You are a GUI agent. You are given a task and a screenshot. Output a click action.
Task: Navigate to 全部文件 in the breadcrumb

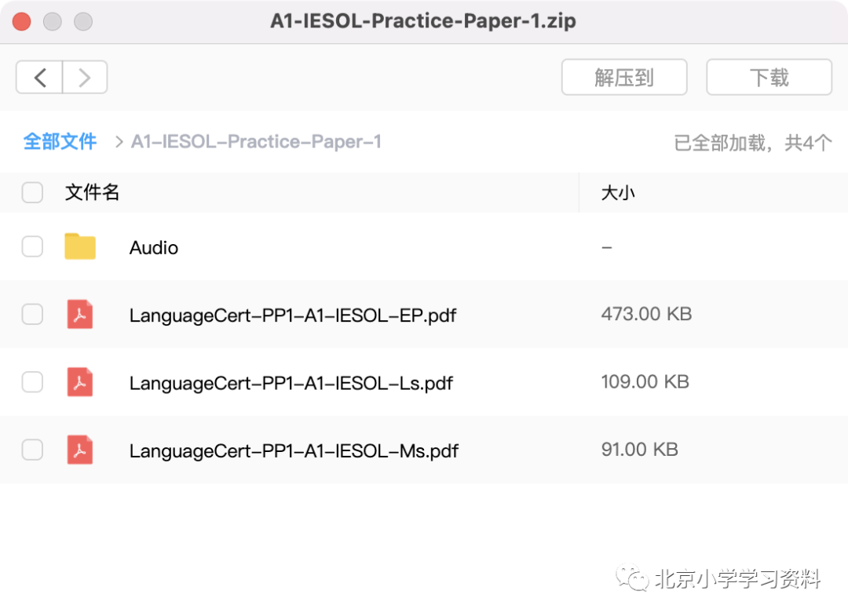coord(60,141)
